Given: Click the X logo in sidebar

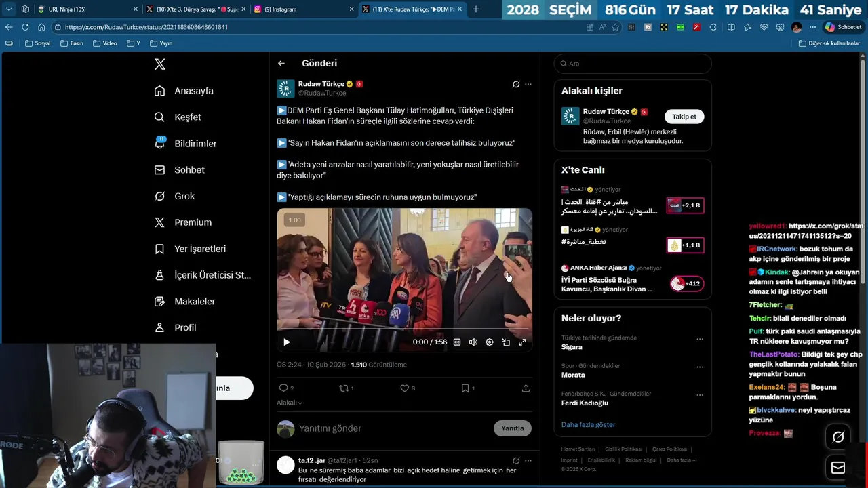Looking at the screenshot, I should tap(160, 64).
